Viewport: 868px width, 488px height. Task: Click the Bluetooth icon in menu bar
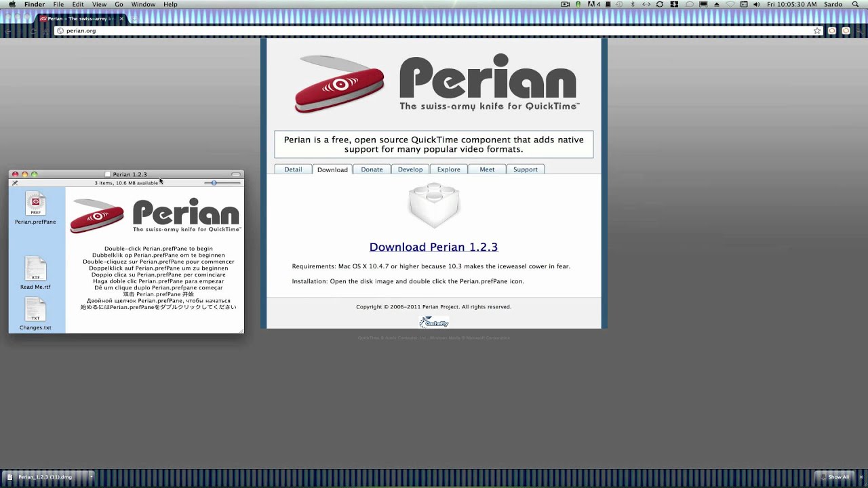pos(633,4)
